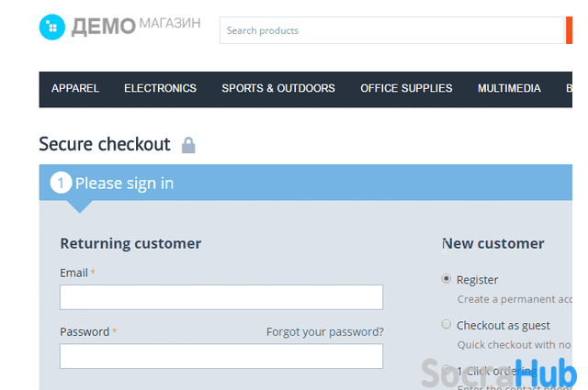The image size is (588, 390).
Task: Click into the Email input field
Action: click(x=221, y=297)
